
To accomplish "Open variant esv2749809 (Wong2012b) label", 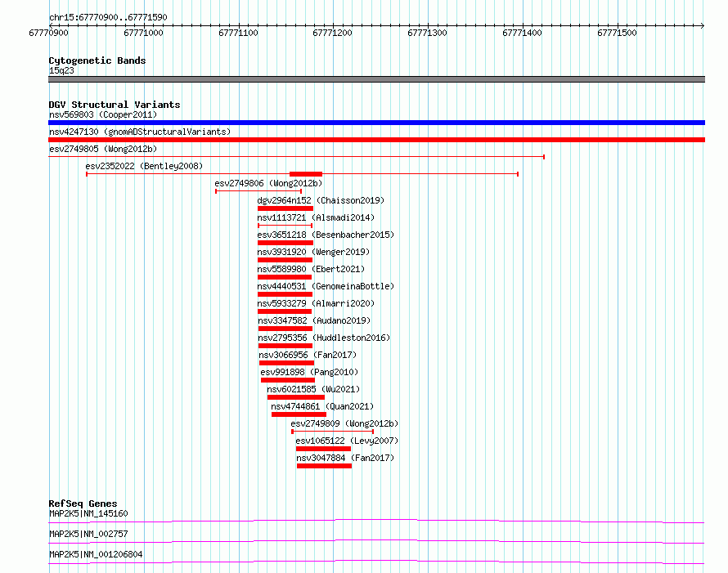I will [x=344, y=423].
